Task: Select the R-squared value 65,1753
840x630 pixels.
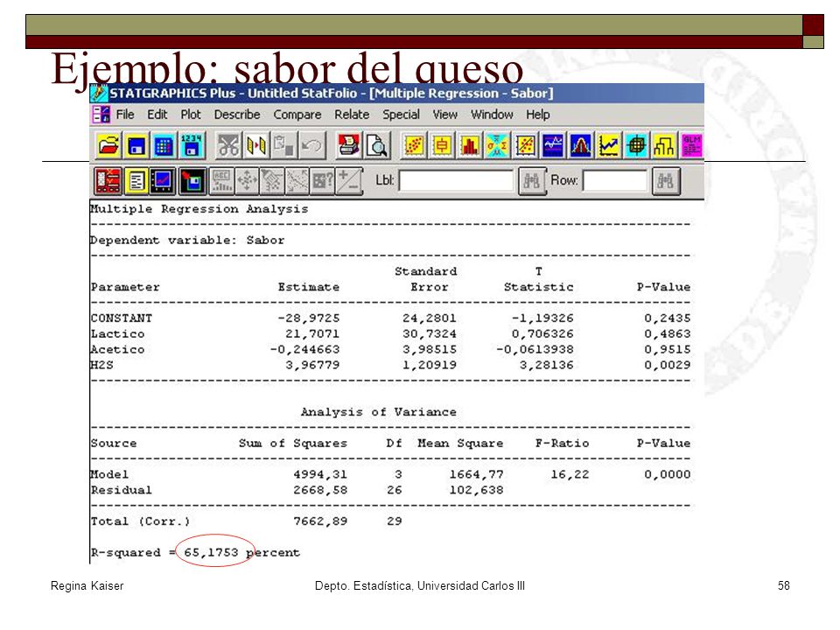Action: click(x=211, y=552)
